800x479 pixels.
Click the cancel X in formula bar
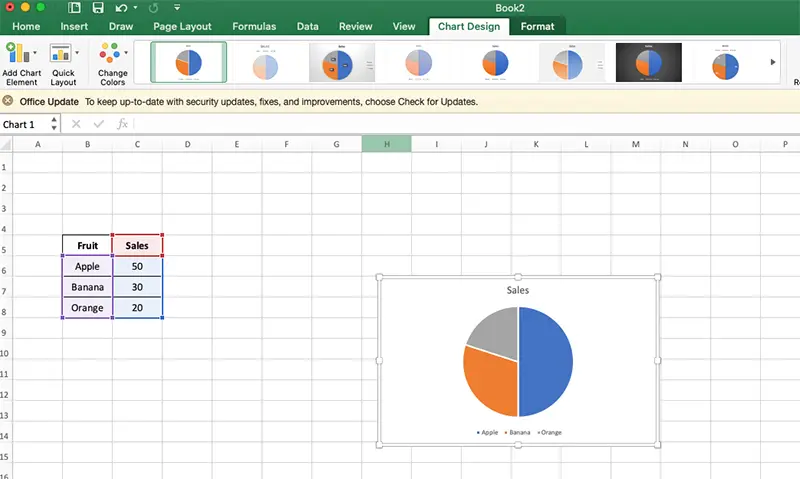click(76, 124)
